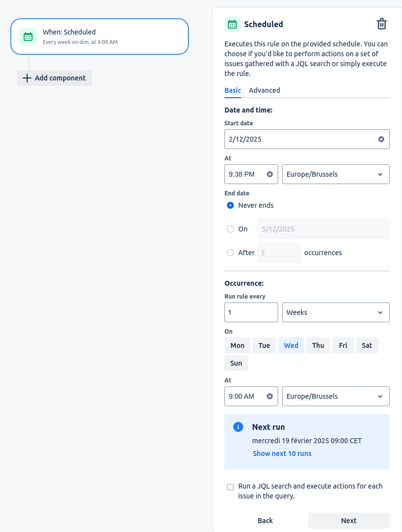Click the Run rule every number field
402x532 pixels.
251,312
